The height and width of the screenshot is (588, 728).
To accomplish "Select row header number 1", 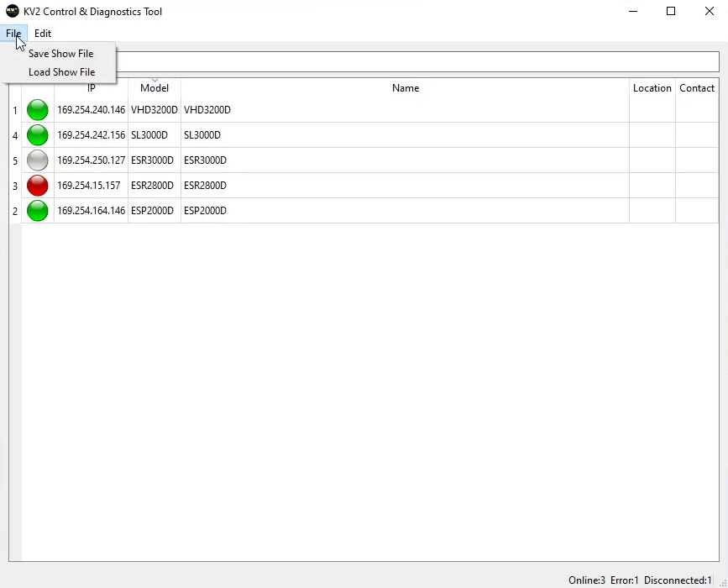I will [x=15, y=111].
